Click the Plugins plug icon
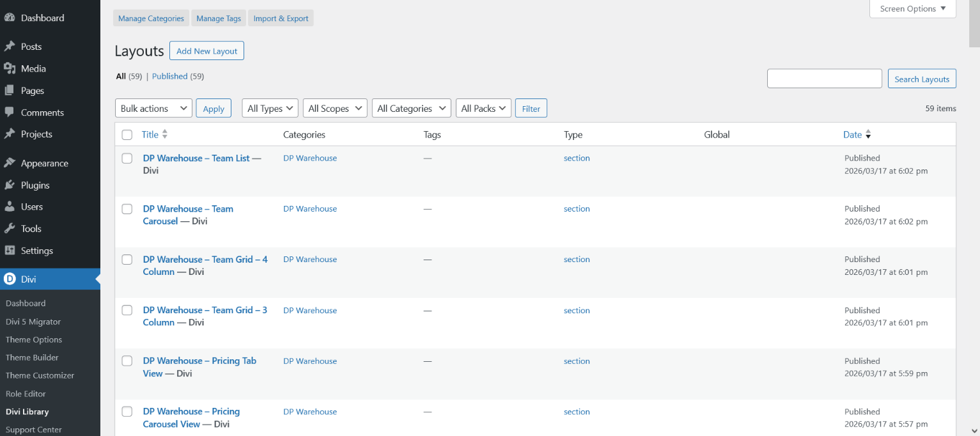 click(10, 185)
